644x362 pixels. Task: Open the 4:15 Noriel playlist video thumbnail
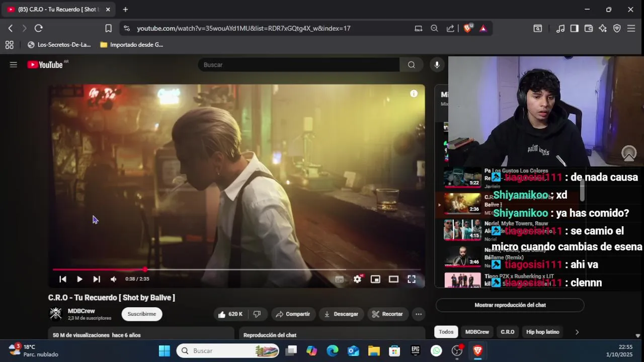[x=462, y=230]
